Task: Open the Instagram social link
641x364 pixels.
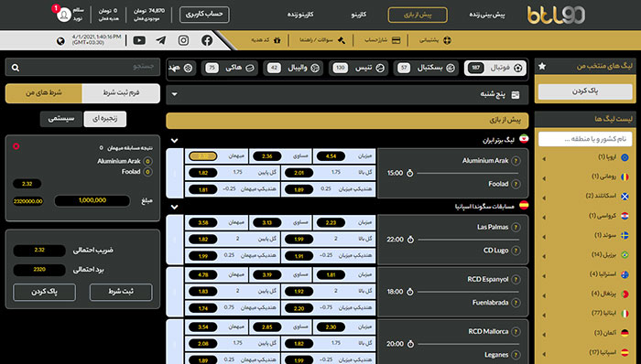Action: click(183, 40)
